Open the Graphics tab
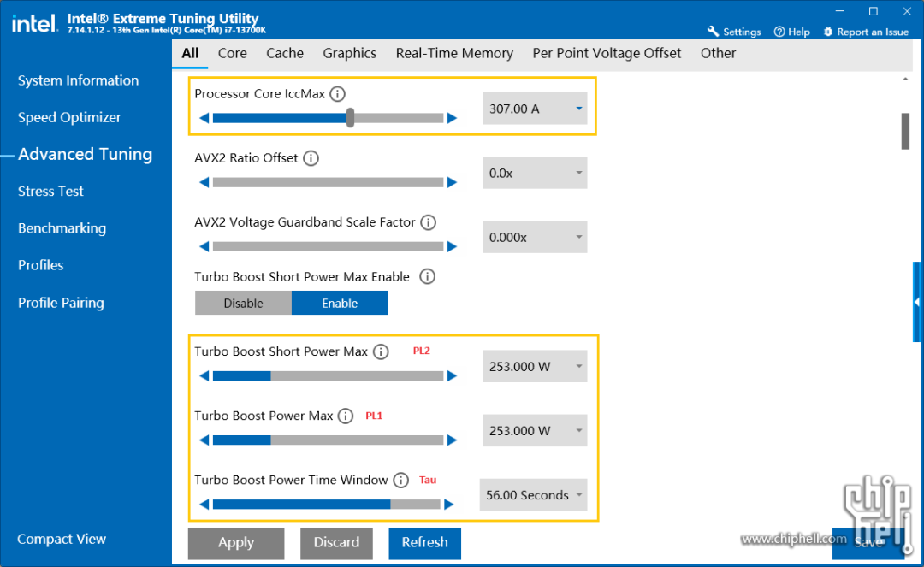 (x=349, y=54)
